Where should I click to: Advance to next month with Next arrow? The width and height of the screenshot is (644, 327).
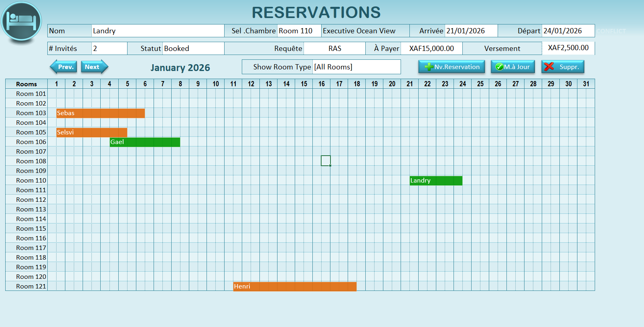(94, 67)
